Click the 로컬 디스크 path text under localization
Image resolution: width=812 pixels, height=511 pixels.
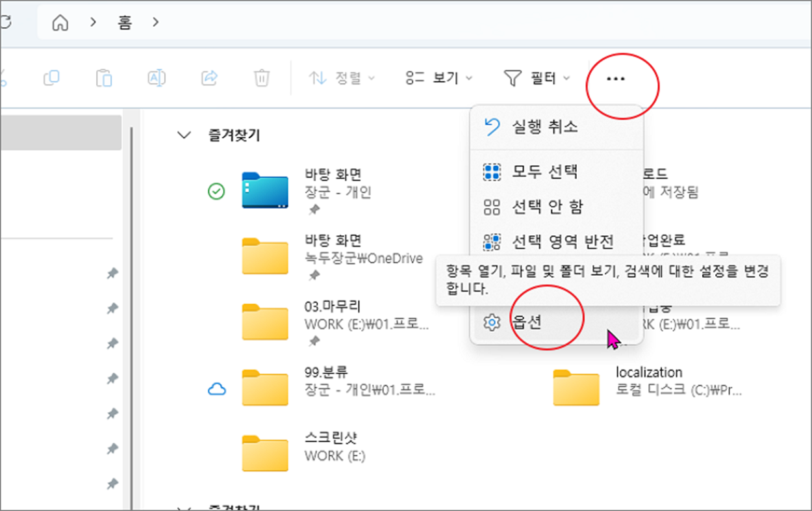(x=679, y=391)
